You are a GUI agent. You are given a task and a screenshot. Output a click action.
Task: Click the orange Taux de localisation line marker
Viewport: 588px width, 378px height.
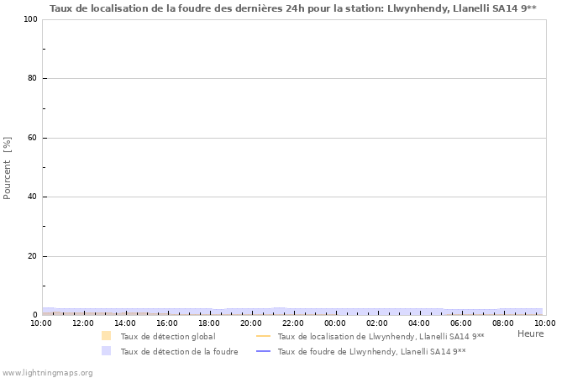[x=263, y=336]
